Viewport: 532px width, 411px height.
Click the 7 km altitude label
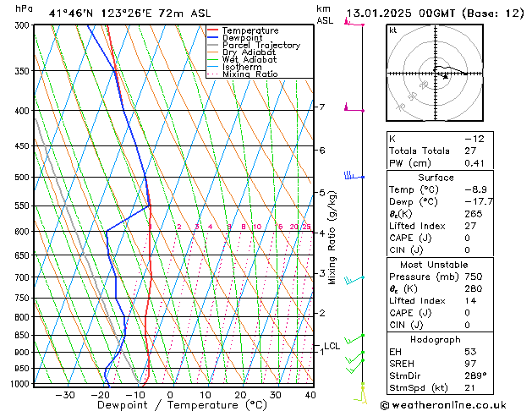coord(322,107)
